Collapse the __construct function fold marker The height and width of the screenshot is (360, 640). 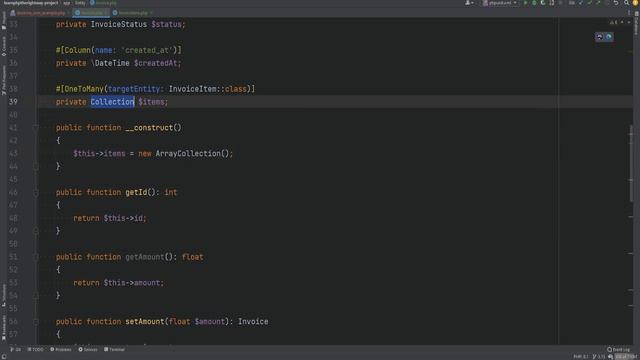pos(36,128)
